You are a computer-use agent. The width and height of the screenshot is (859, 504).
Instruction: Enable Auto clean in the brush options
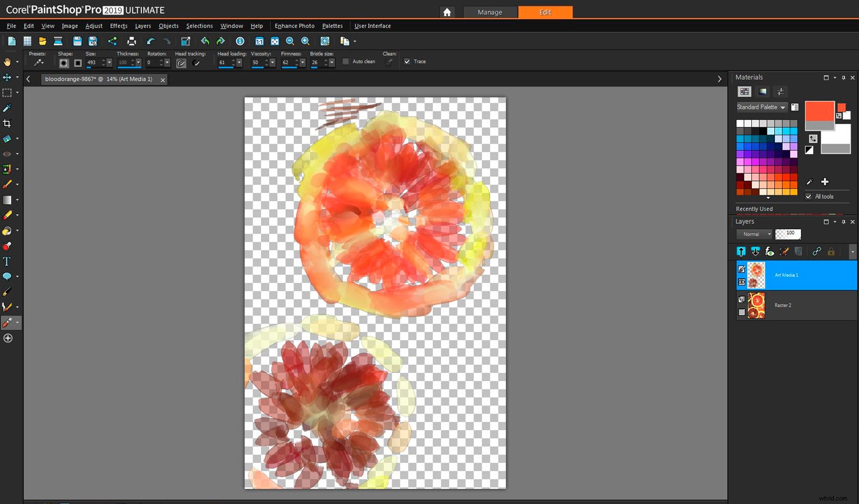pos(346,61)
